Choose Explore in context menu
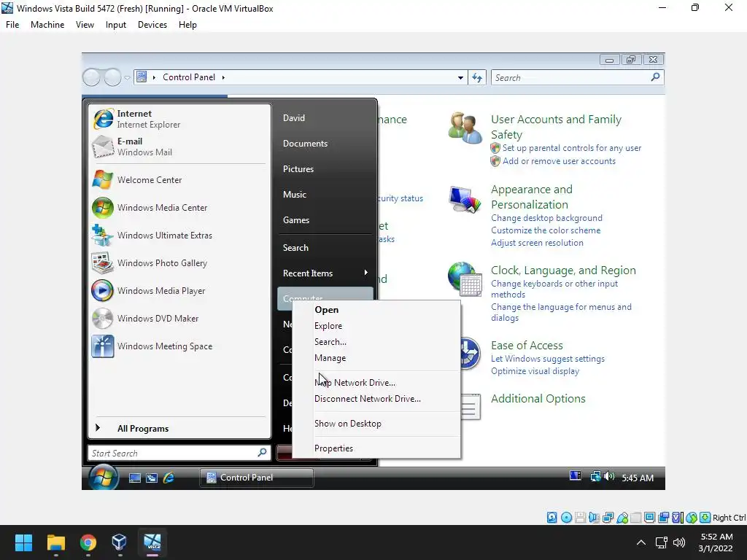The width and height of the screenshot is (747, 560). pyautogui.click(x=376, y=326)
